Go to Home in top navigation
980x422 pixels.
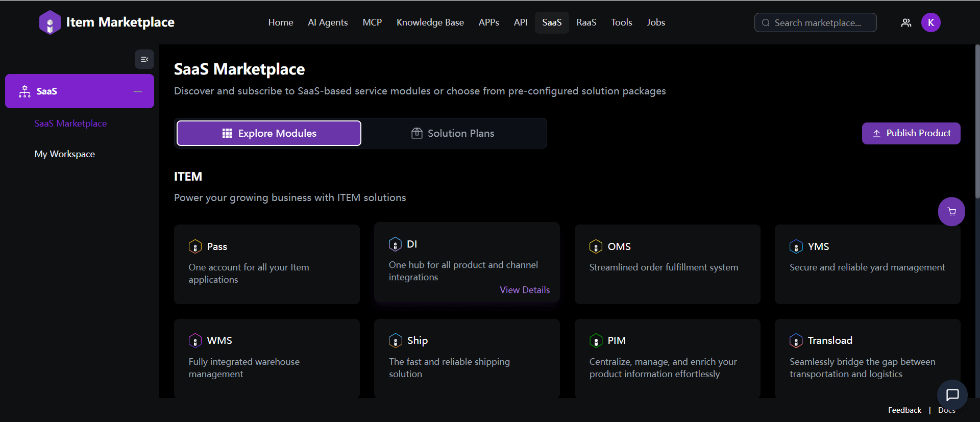pos(281,22)
